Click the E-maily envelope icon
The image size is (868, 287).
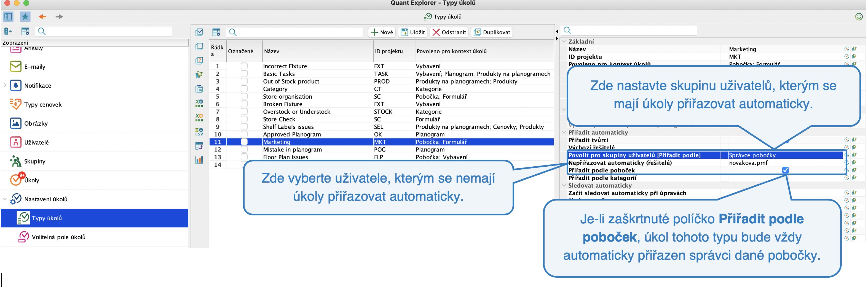pos(15,66)
